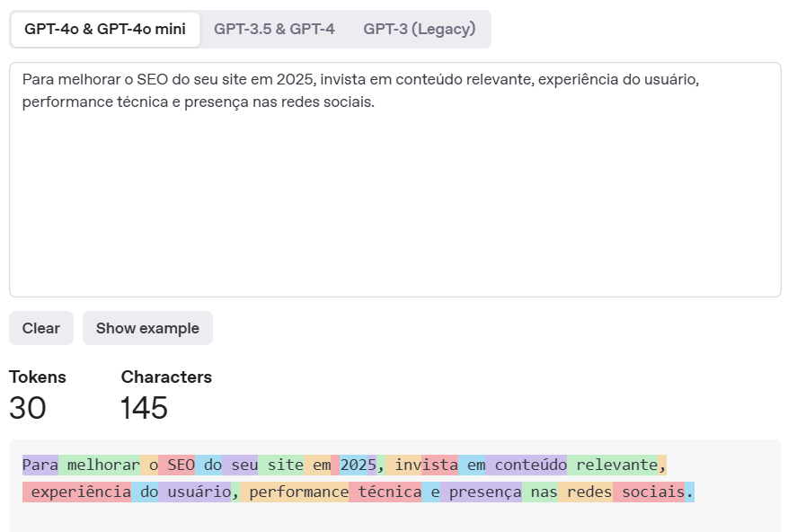Image resolution: width=788 pixels, height=532 pixels.
Task: Click the purple 'presença' token
Action: click(483, 492)
